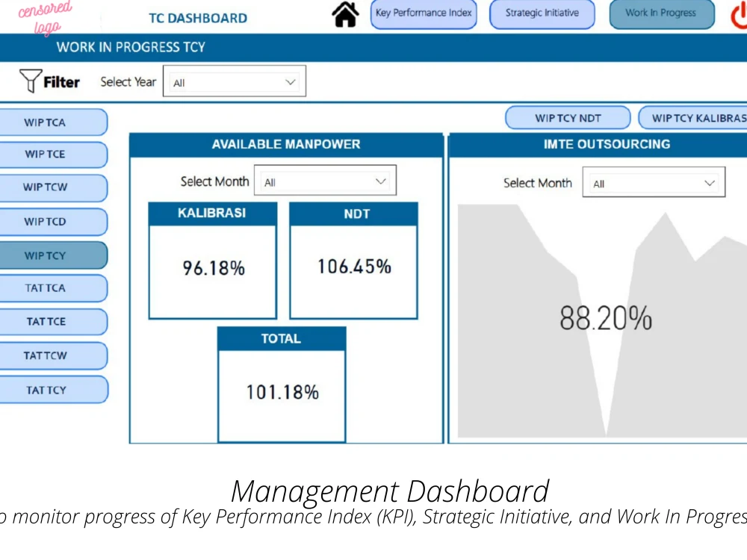Open the Select Year dropdown

pyautogui.click(x=235, y=81)
